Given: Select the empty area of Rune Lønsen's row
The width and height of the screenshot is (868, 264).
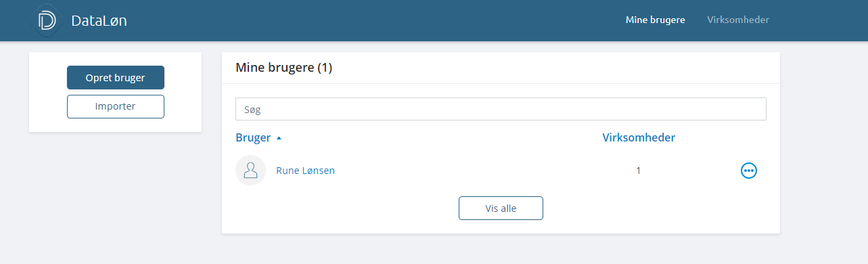Looking at the screenshot, I should 474,171.
